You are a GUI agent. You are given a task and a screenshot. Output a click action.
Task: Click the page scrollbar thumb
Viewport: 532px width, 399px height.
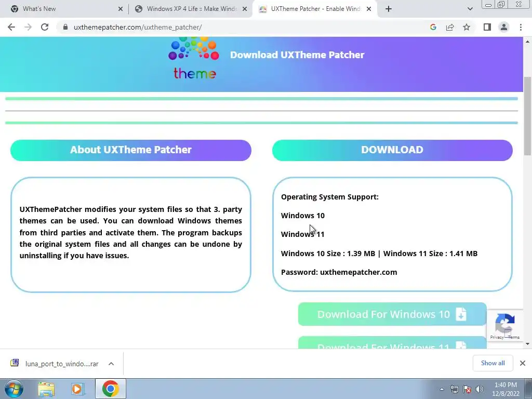point(527,115)
